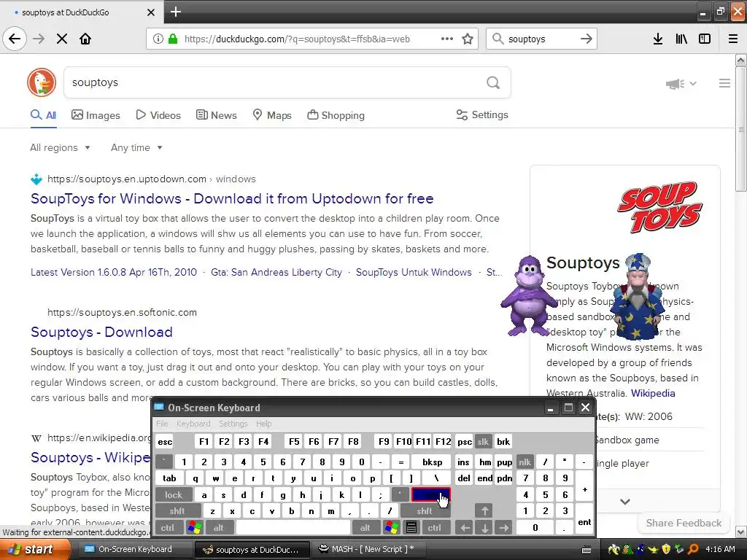The width and height of the screenshot is (747, 560).
Task: Click the esc key on keyboard
Action: tap(165, 441)
